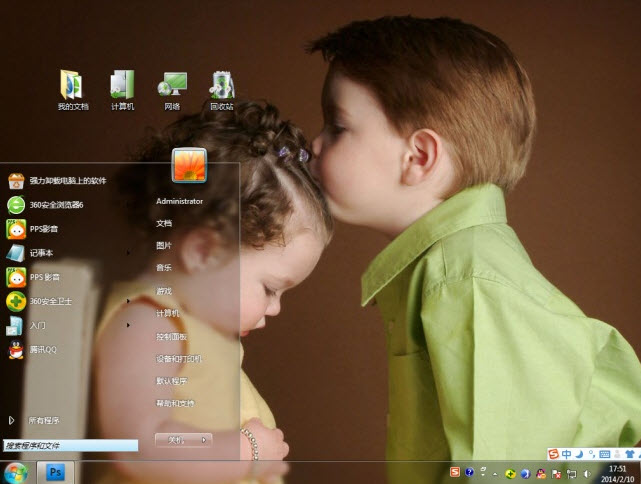Open PPS 影音 entry below 记事本
The width and height of the screenshot is (641, 484).
34,277
